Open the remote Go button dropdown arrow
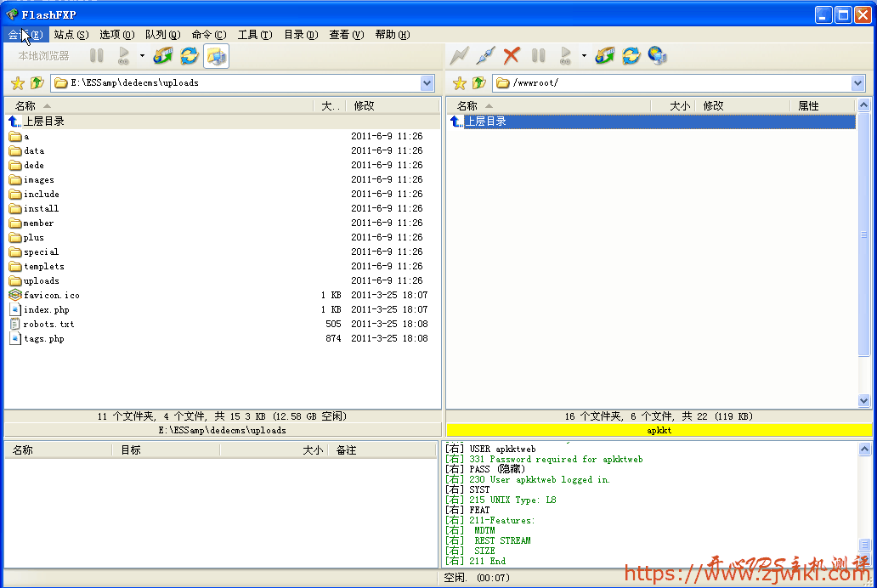 tap(584, 56)
